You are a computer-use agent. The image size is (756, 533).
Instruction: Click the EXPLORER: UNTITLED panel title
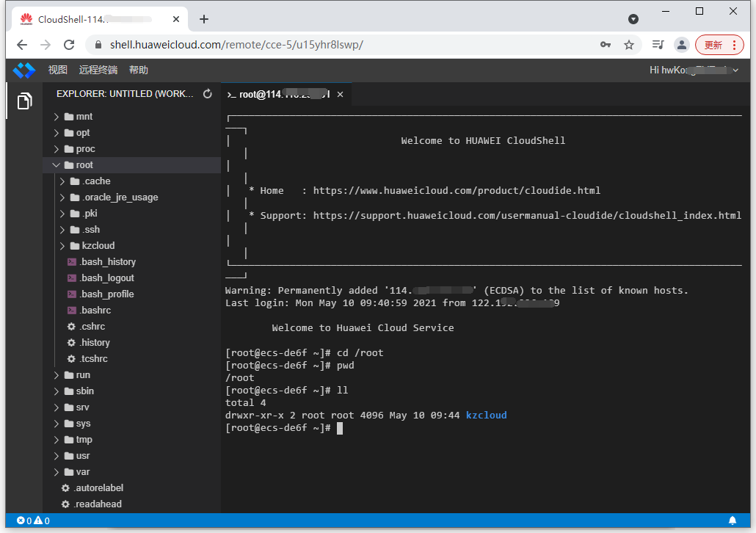[125, 94]
